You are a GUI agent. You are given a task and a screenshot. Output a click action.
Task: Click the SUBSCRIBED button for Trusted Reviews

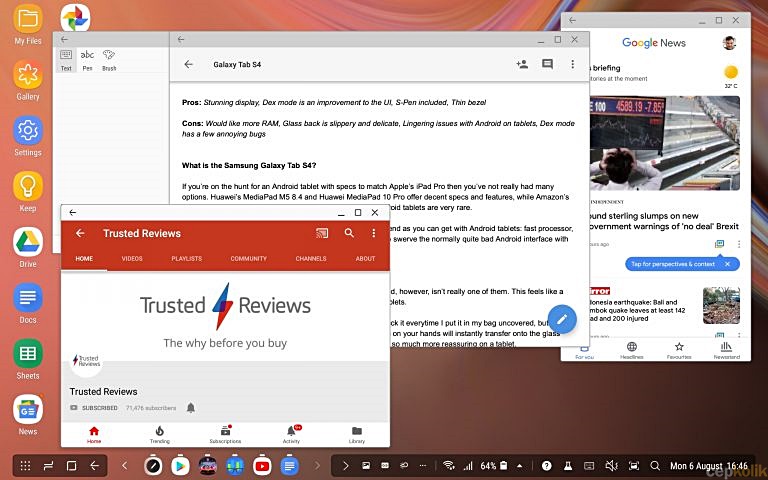point(94,408)
